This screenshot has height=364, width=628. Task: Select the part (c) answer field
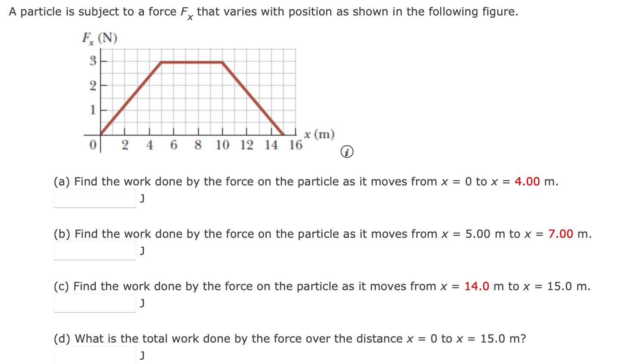click(95, 303)
